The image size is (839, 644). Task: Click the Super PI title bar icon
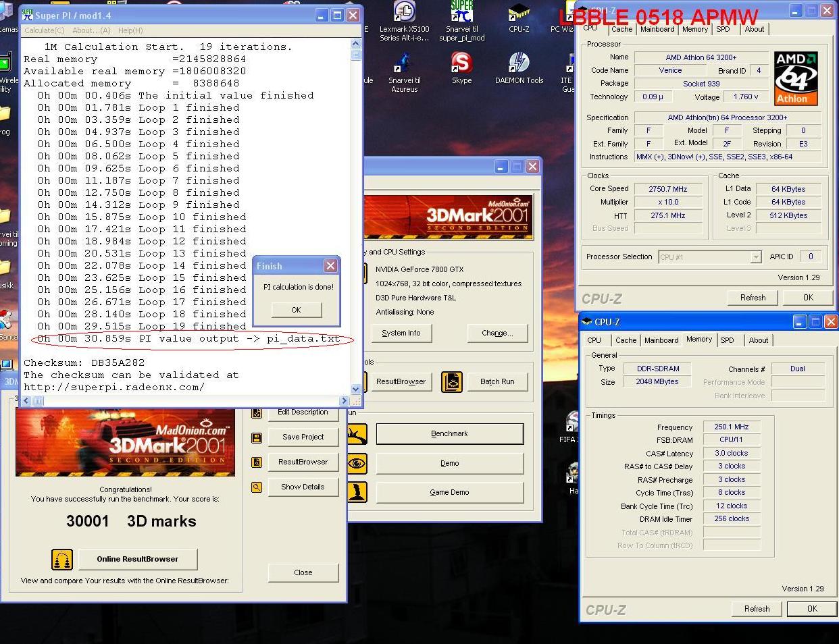point(28,15)
